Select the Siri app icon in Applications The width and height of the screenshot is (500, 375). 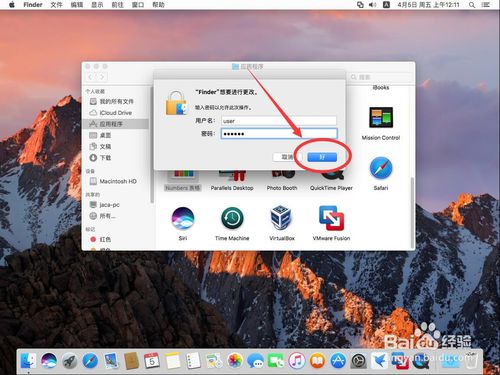[183, 218]
